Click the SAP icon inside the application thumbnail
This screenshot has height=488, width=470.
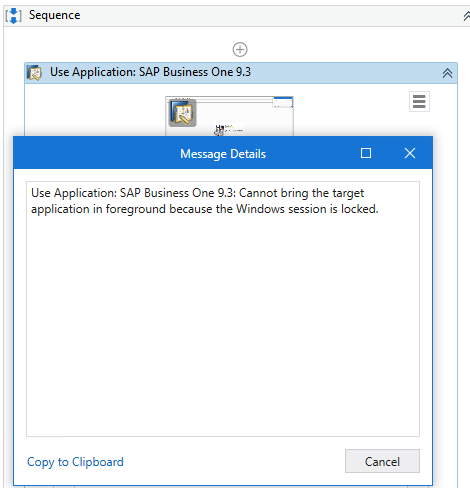pos(182,113)
